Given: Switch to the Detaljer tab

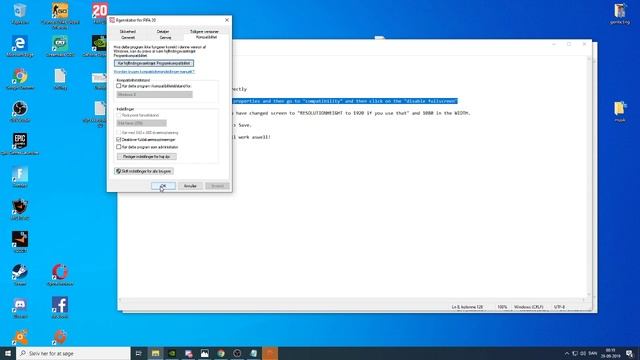Looking at the screenshot, I should click(163, 31).
